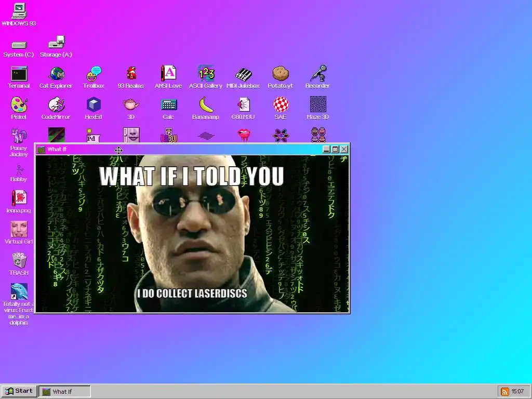Select the What If taskbar button
The height and width of the screenshot is (399, 532).
coord(64,391)
